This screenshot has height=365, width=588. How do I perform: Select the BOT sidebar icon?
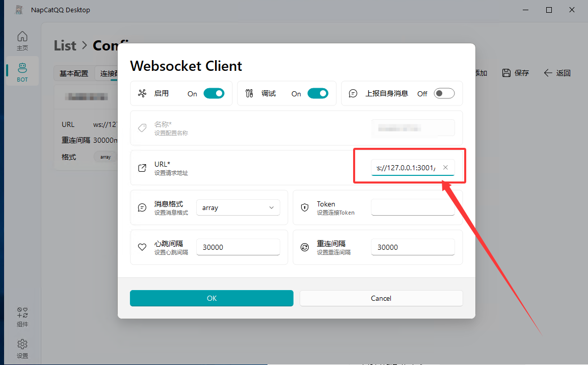(22, 67)
